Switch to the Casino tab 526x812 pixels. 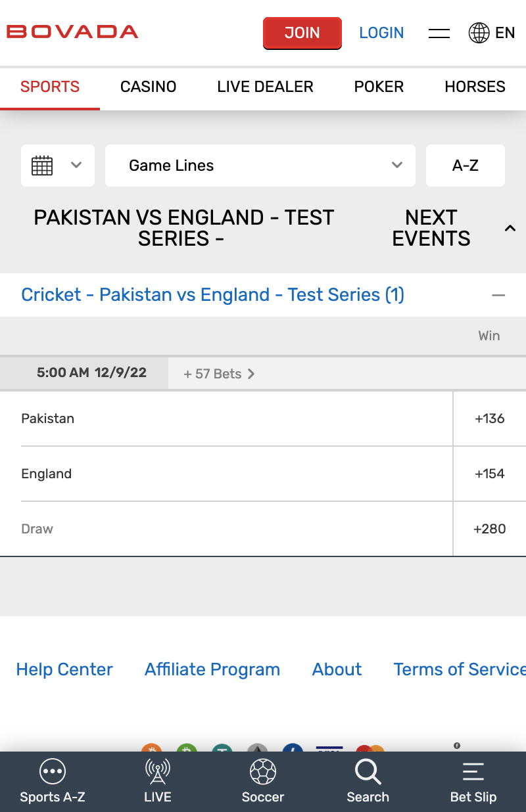tap(148, 87)
